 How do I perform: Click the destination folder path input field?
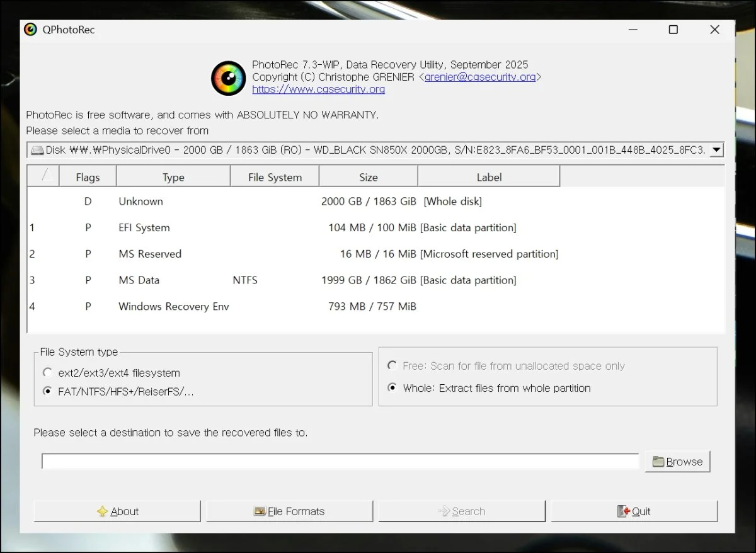point(340,462)
